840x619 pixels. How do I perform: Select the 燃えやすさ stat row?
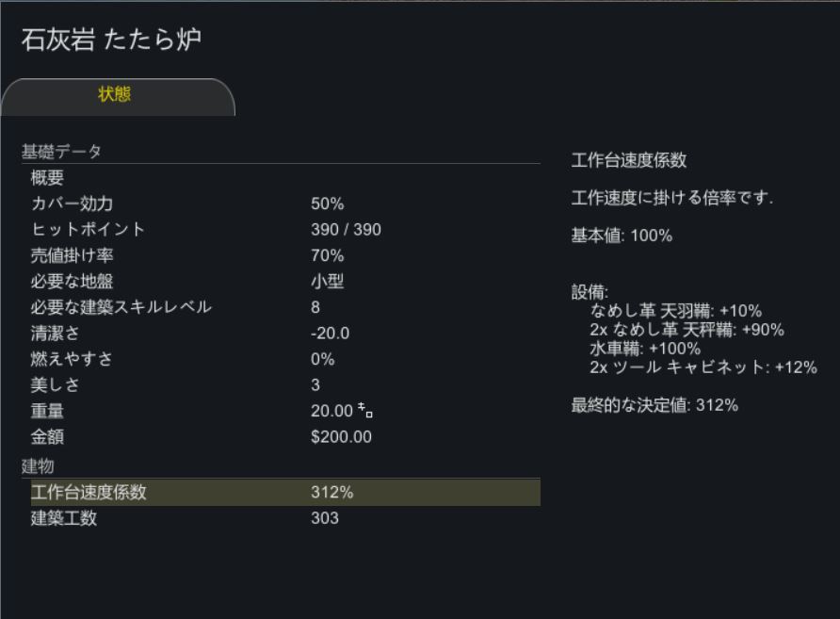point(284,359)
